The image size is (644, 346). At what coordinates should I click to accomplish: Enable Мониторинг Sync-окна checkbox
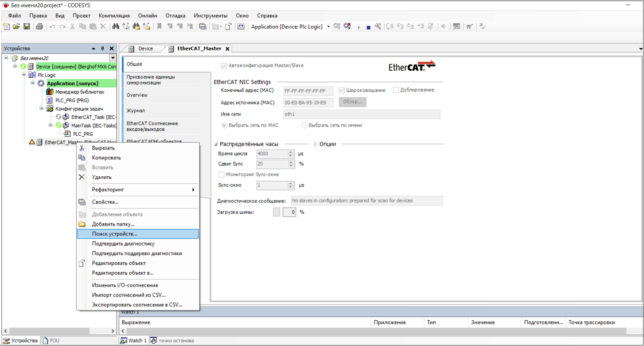pyautogui.click(x=221, y=175)
